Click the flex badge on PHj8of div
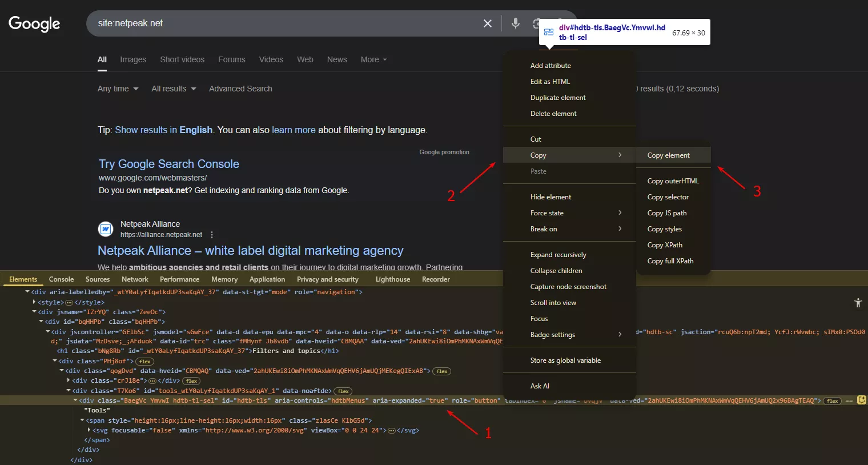Viewport: 868px width, 465px height. (x=144, y=362)
